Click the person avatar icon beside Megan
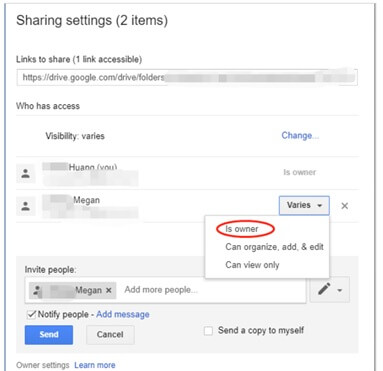 (x=26, y=206)
